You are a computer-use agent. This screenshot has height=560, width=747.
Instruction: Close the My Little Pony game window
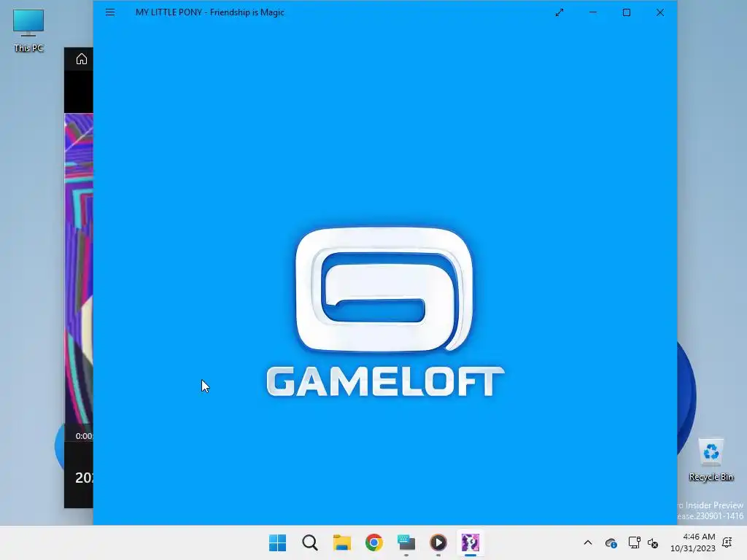[659, 12]
